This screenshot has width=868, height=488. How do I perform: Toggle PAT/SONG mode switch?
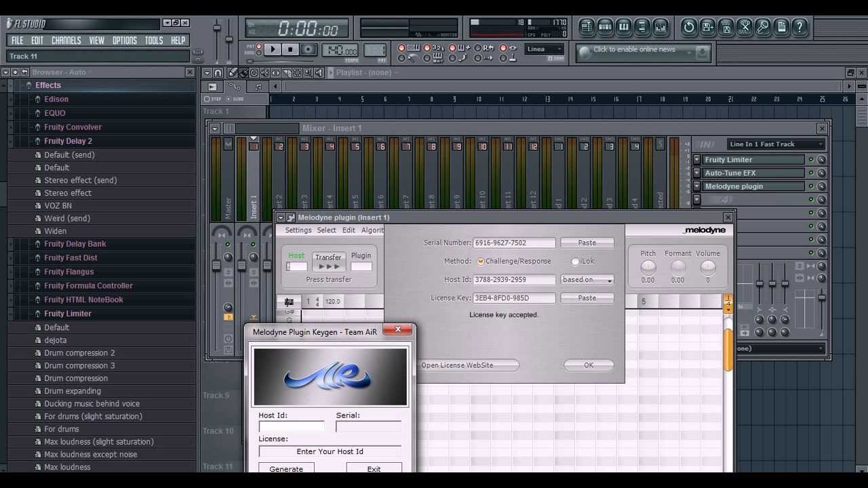coord(260,49)
